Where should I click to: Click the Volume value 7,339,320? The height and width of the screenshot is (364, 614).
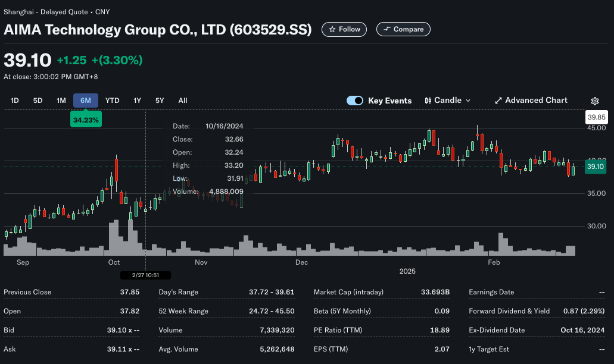[277, 330]
